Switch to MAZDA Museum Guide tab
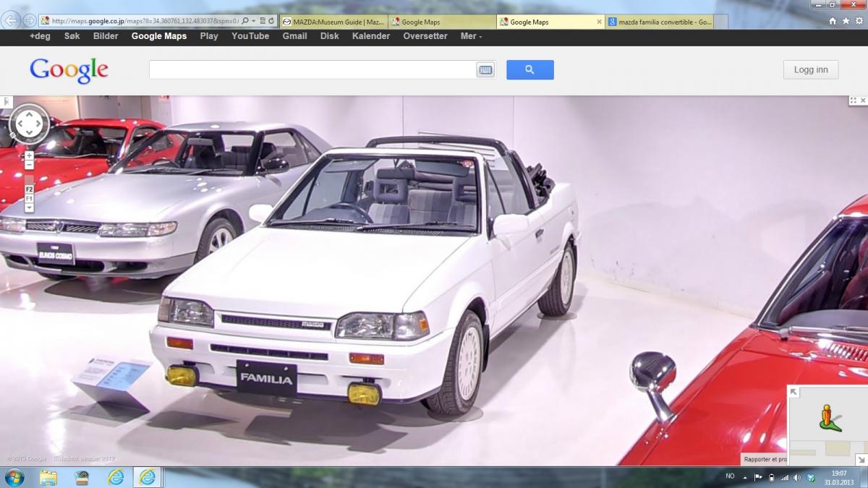The height and width of the screenshot is (488, 868). pos(333,22)
